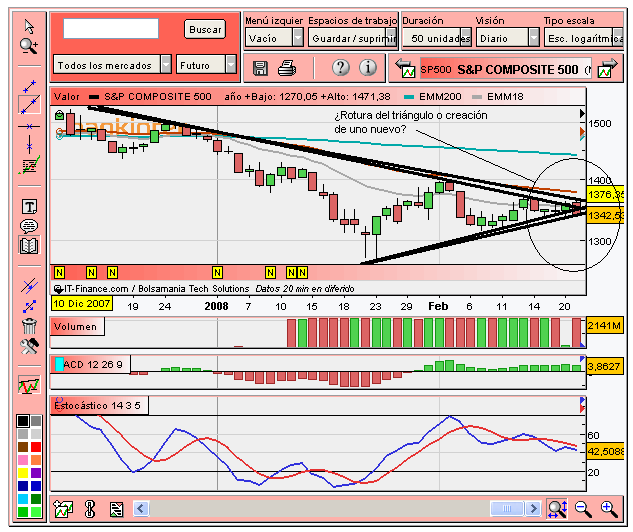Screen dimensions: 633x532
Task: Toggle the chart style icon above color palette
Action: pyautogui.click(x=29, y=385)
